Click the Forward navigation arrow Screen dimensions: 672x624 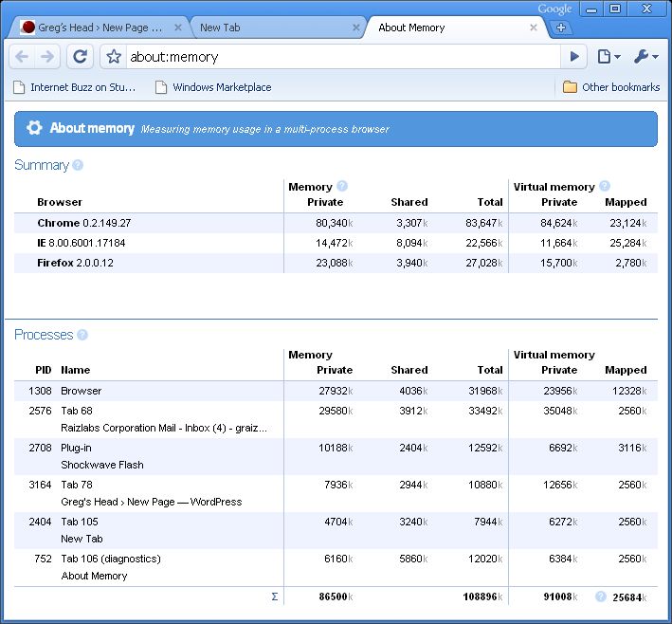pos(47,57)
